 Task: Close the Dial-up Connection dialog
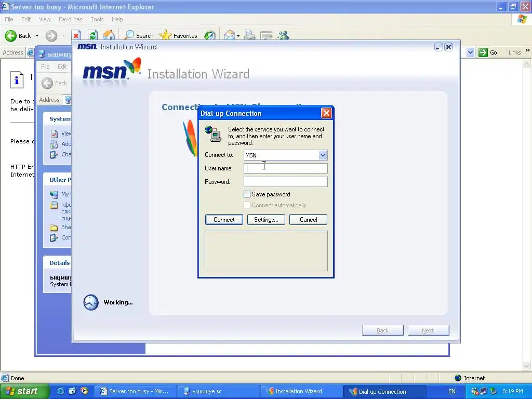[326, 113]
